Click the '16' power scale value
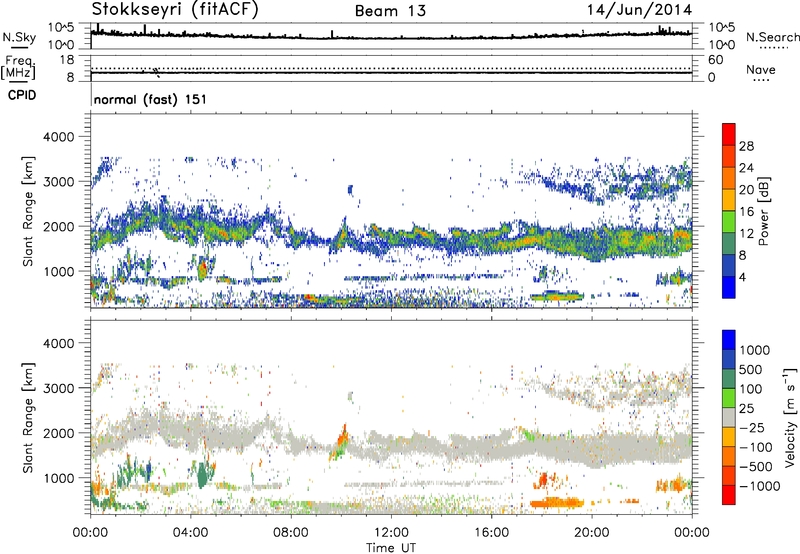This screenshot has width=800, height=554. [x=746, y=212]
